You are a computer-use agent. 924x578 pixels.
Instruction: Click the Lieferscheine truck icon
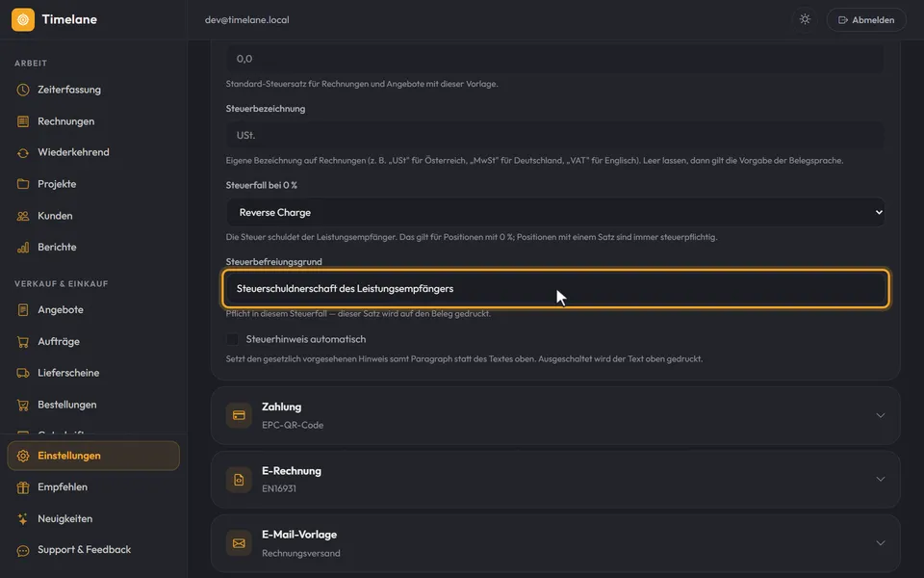pyautogui.click(x=23, y=373)
